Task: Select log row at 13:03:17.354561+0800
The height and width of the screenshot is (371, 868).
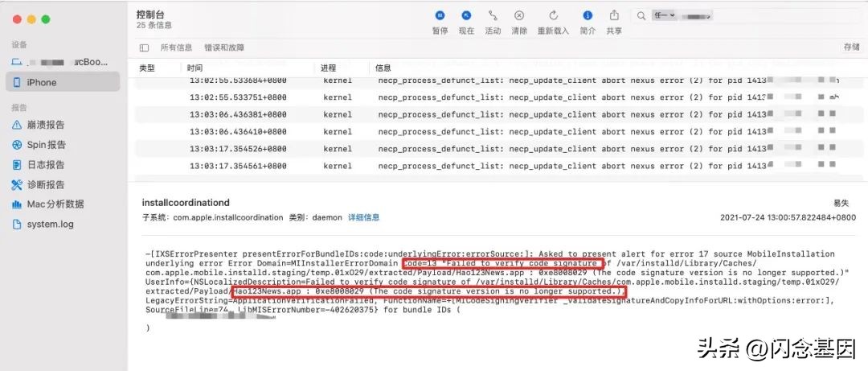Action: tap(497, 166)
